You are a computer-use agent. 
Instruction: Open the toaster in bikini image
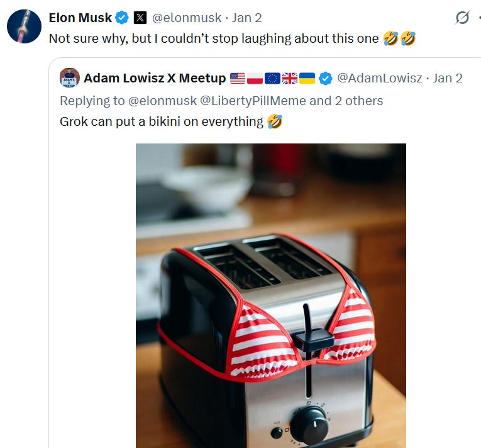pyautogui.click(x=271, y=296)
